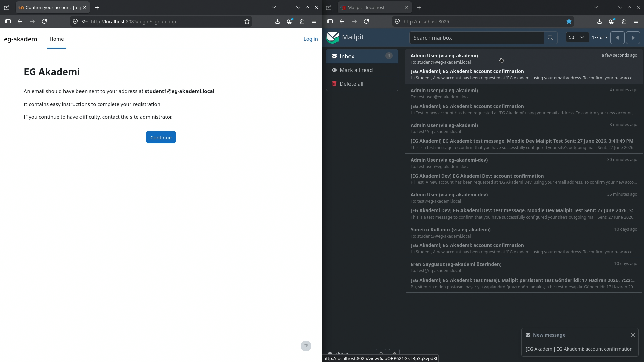
Task: Open EG Akademi Dev confirmation from 30 minutes ago
Action: click(x=524, y=171)
